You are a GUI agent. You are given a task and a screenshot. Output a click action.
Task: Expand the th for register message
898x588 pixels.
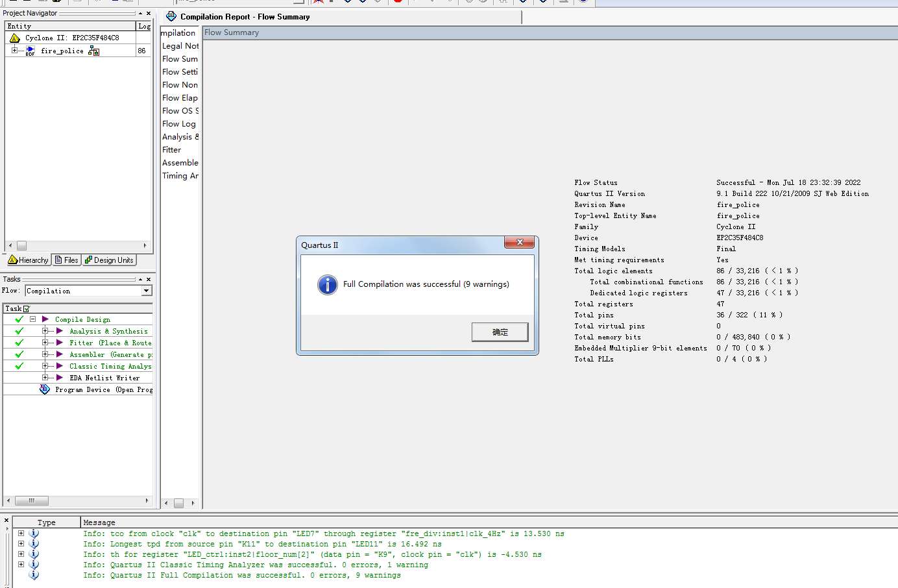[x=21, y=554]
